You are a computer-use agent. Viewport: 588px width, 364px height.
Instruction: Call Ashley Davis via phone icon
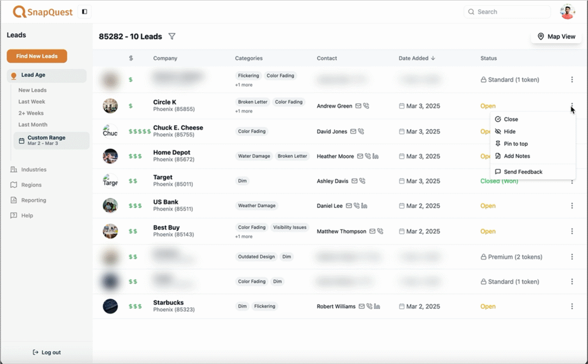(362, 181)
